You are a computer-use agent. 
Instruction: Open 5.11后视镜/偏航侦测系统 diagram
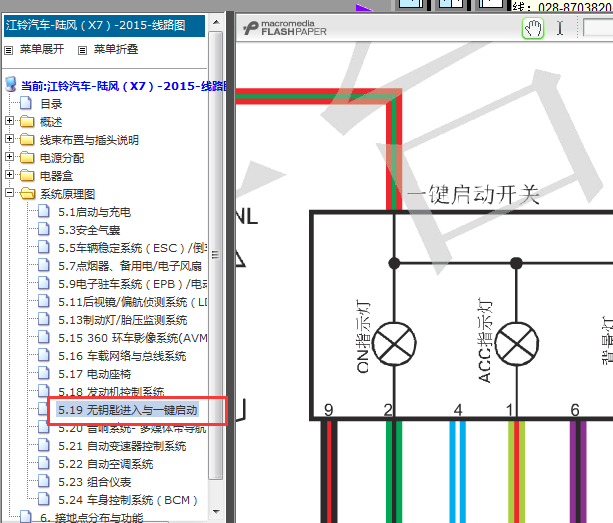tap(133, 302)
